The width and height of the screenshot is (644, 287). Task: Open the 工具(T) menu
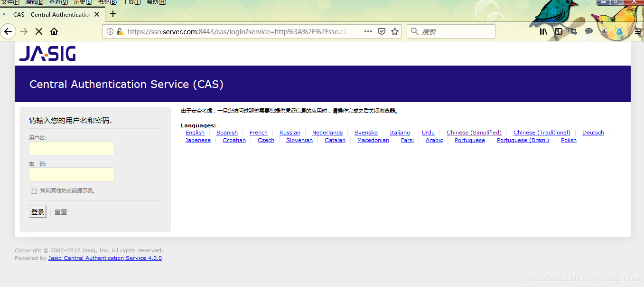[131, 2]
